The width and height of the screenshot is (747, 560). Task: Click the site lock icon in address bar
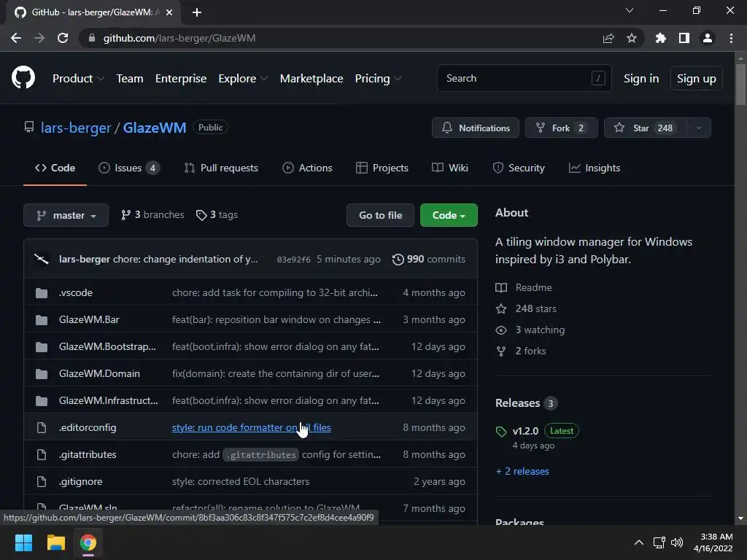pyautogui.click(x=92, y=38)
